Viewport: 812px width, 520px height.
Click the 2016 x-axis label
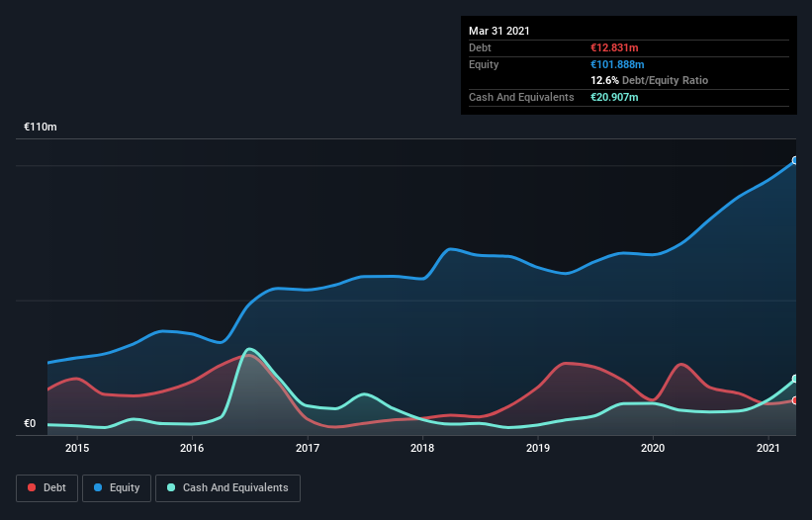coord(192,448)
